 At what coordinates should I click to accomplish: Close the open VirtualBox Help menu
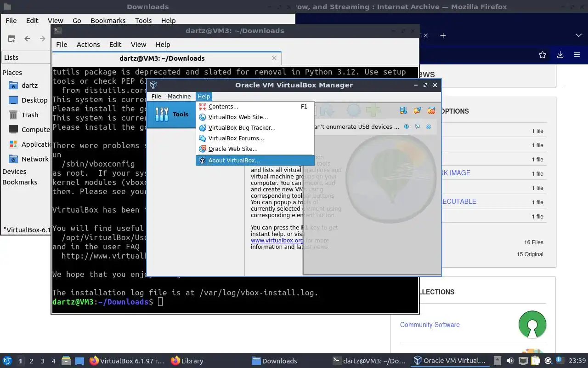pyautogui.click(x=204, y=96)
